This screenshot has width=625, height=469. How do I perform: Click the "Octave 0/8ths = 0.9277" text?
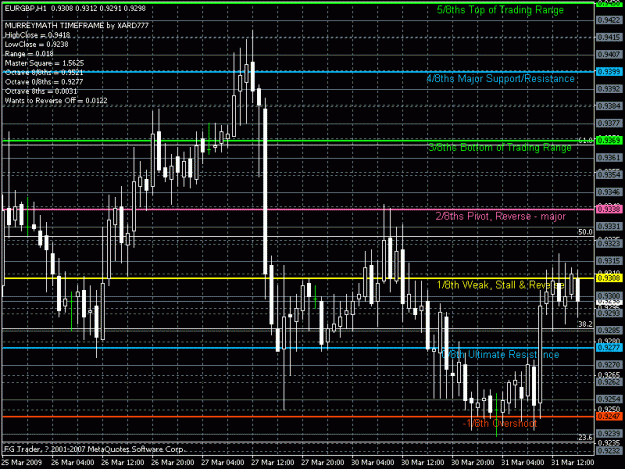tap(44, 82)
